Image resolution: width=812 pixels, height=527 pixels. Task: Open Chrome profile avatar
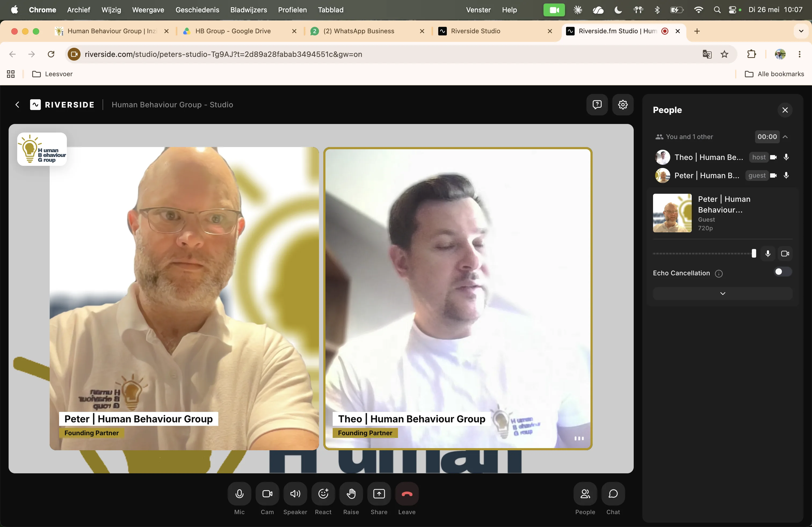tap(780, 54)
